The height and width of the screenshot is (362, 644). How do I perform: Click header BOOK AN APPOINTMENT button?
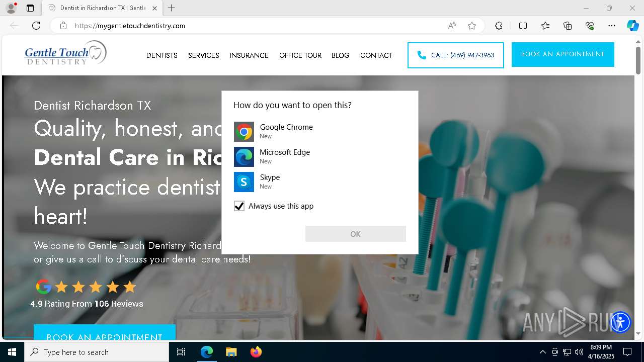pos(563,54)
